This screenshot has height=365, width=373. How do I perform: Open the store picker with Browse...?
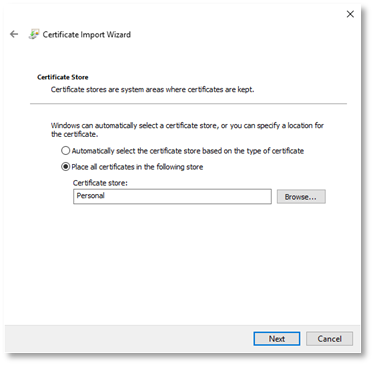point(301,197)
